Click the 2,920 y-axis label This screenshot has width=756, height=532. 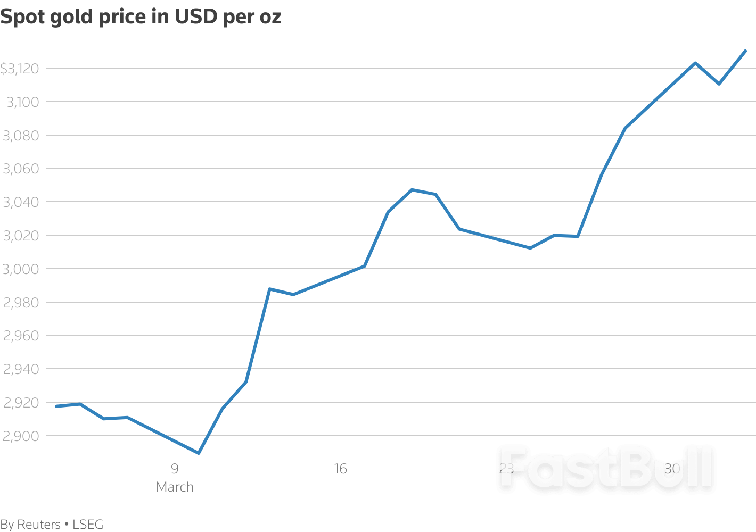[21, 403]
